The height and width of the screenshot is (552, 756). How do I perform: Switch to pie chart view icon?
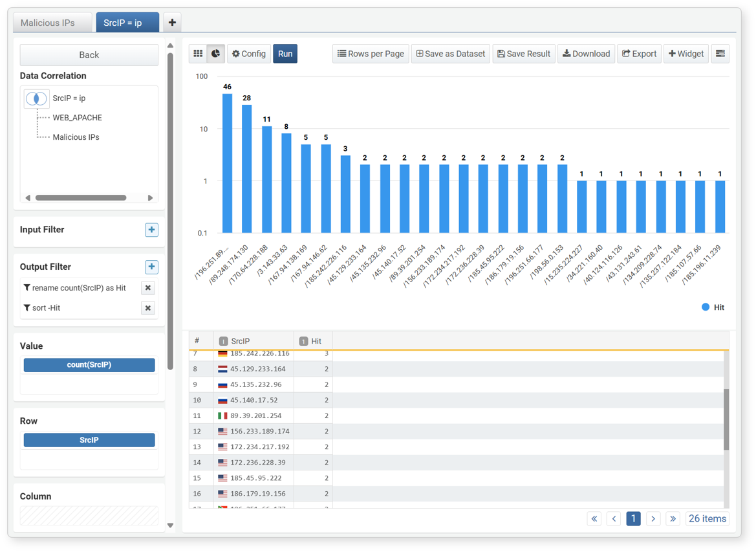215,54
